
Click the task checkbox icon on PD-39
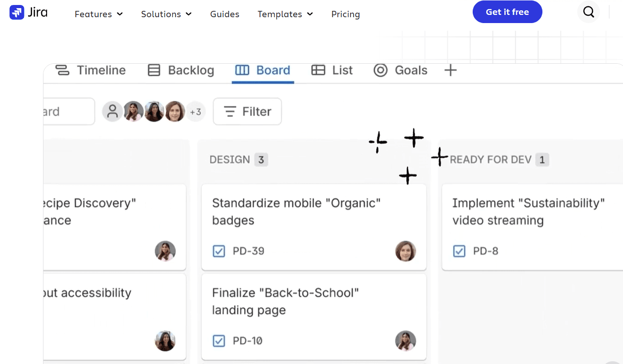click(219, 251)
